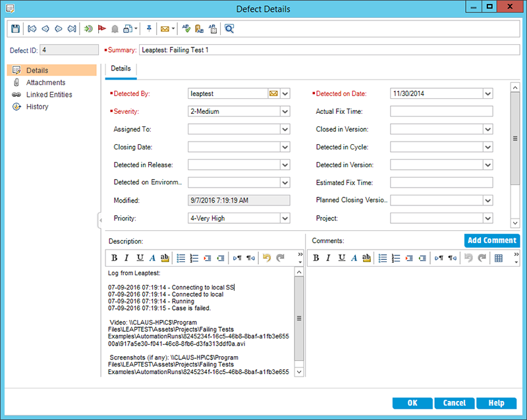The width and height of the screenshot is (527, 420).
Task: Toggle bulleted list in Comments toolbar
Action: (383, 258)
